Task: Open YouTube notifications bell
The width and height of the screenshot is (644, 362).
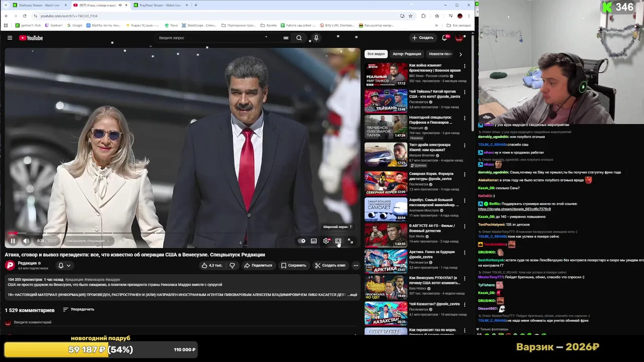Action: click(445, 38)
